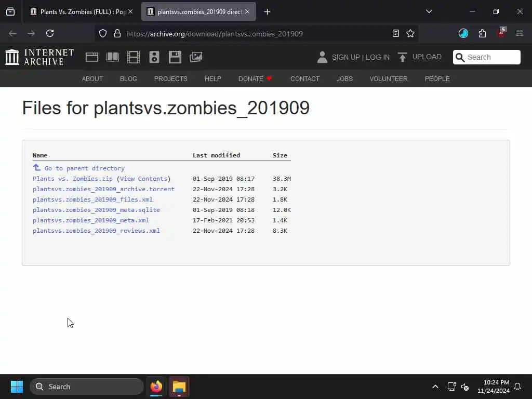This screenshot has width=532, height=399.
Task: Bookmark this page with the star icon
Action: pyautogui.click(x=410, y=33)
